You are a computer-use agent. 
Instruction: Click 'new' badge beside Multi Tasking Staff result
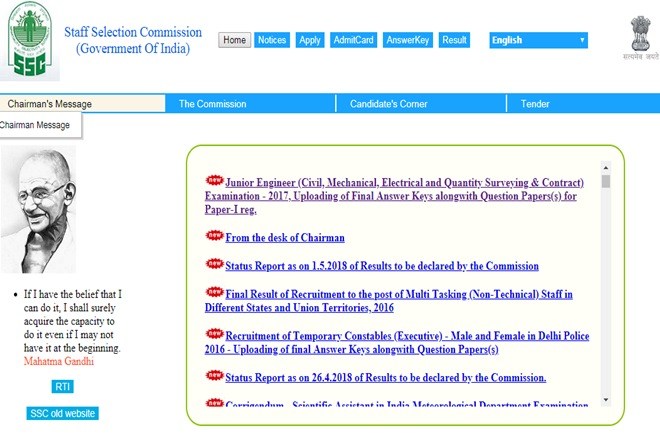pyautogui.click(x=215, y=292)
